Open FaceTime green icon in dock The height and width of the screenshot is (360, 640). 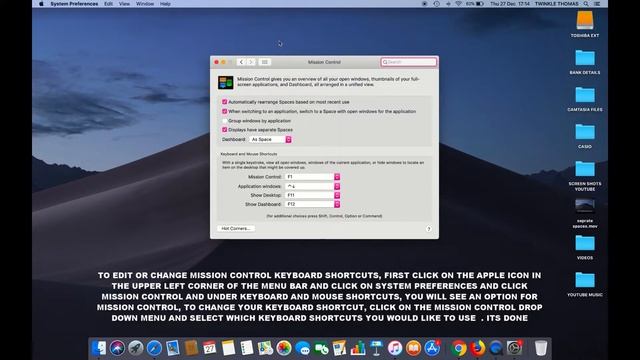tap(321, 348)
